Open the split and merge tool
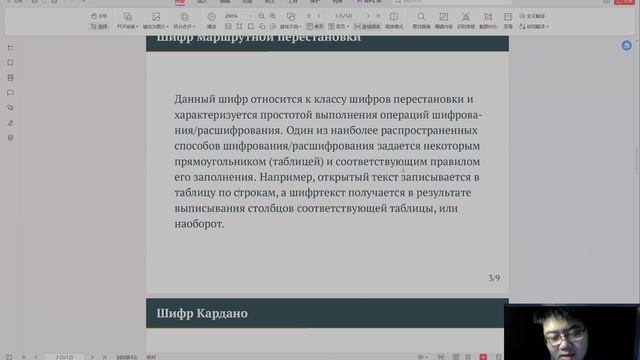 [184, 21]
